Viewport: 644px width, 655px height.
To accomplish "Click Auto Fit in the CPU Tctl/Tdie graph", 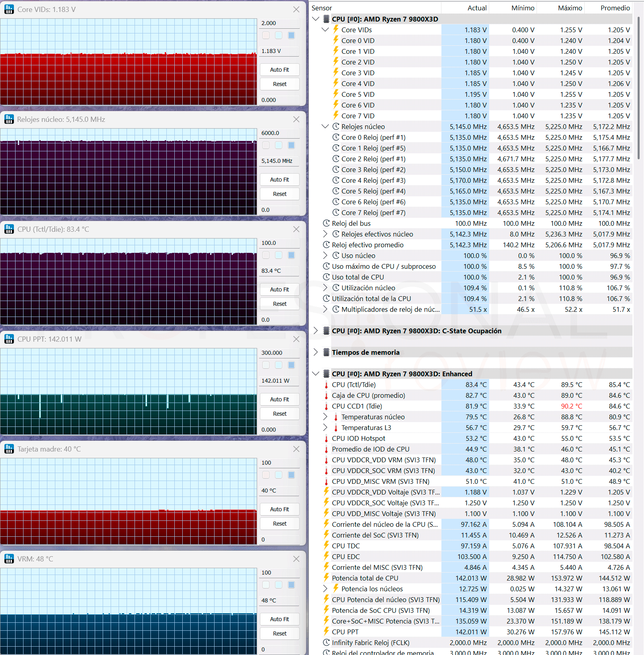I will pyautogui.click(x=279, y=289).
